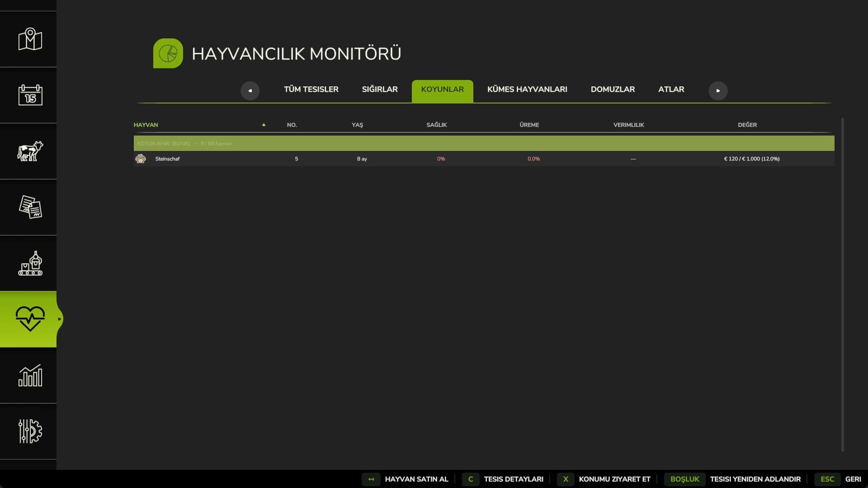This screenshot has height=488, width=868.
Task: Click Geri to go back
Action: tap(853, 479)
